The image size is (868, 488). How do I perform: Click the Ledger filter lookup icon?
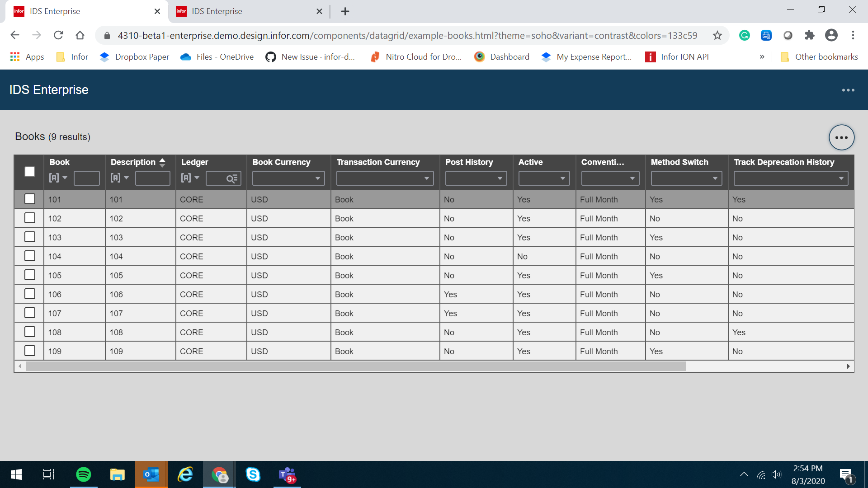coord(232,178)
